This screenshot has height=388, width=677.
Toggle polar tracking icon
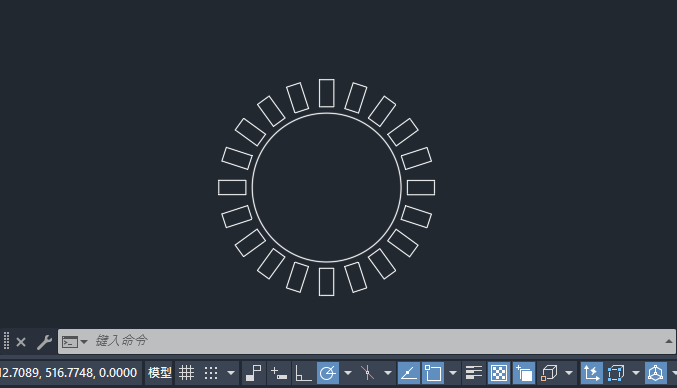click(x=328, y=373)
